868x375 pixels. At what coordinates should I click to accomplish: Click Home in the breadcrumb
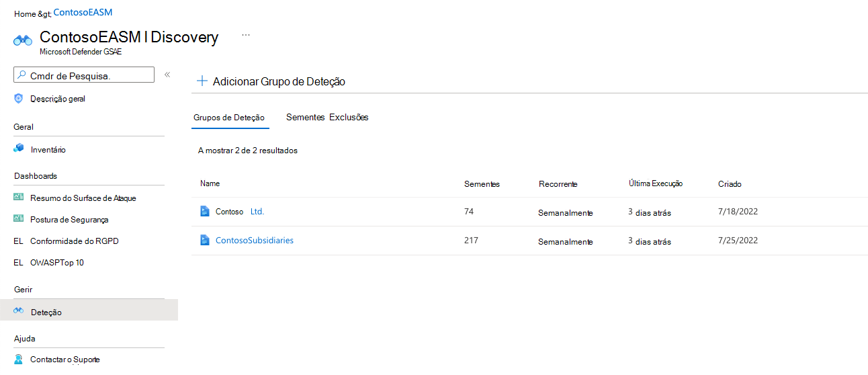(25, 13)
